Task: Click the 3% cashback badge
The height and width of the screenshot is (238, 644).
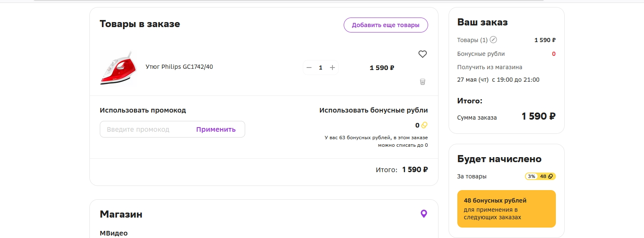Action: [x=531, y=176]
